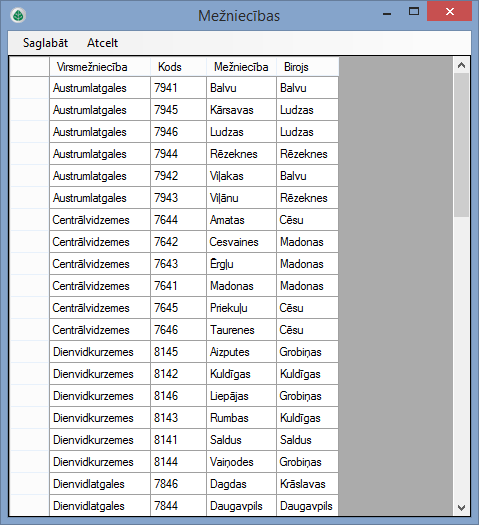Click code cell 7844

click(178, 505)
